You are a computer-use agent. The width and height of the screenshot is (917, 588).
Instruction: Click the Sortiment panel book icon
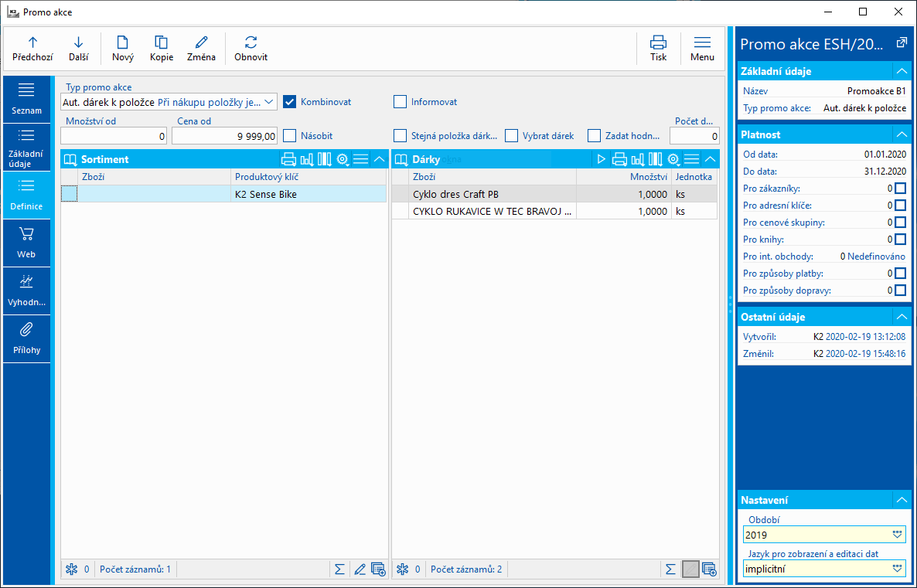pos(71,159)
